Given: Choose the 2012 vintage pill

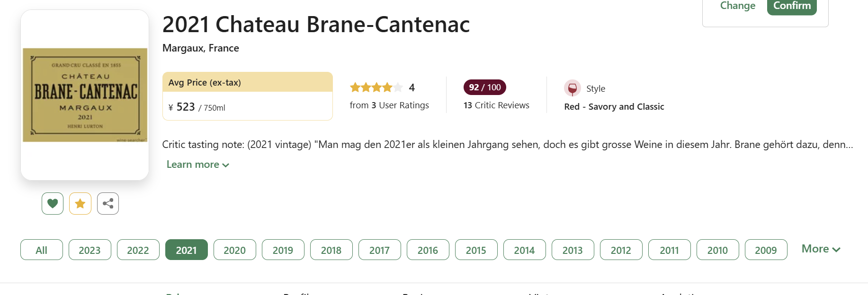Looking at the screenshot, I should 621,250.
